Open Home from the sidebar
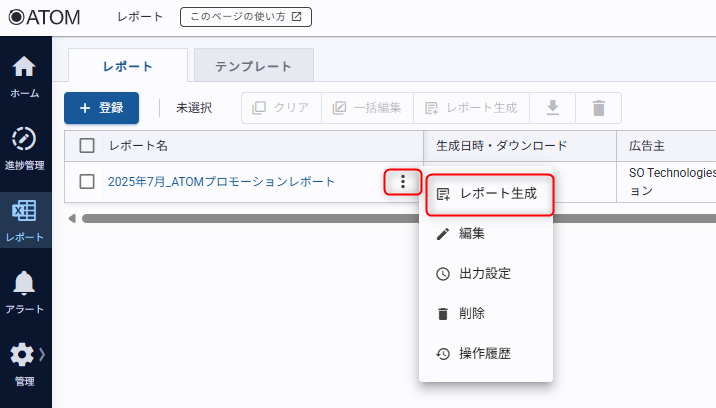This screenshot has height=408, width=716. coord(25,76)
